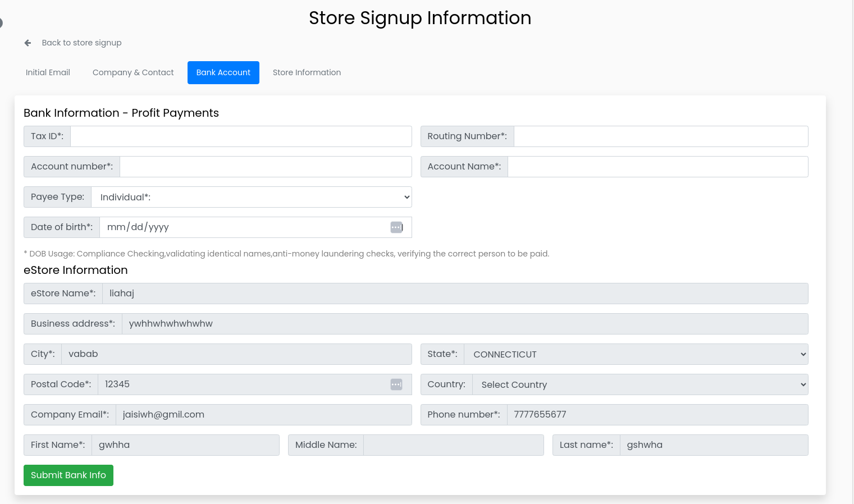Go to the Store Information tab
This screenshot has height=504, width=854.
tap(307, 72)
